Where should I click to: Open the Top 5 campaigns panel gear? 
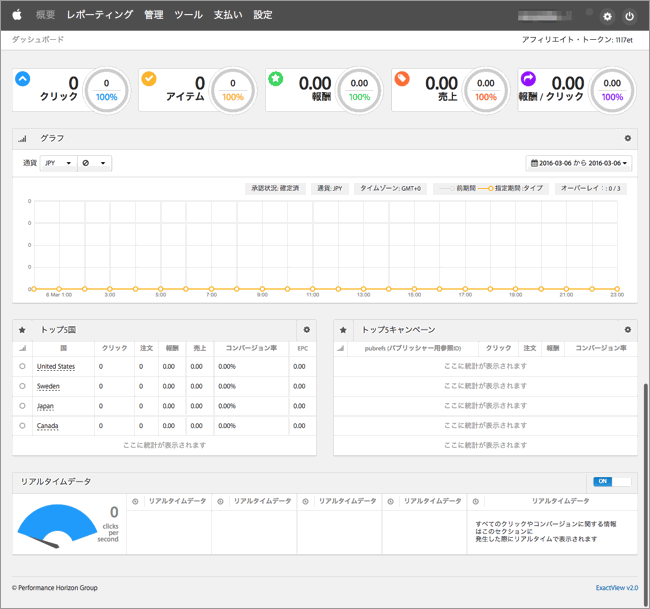coord(627,329)
